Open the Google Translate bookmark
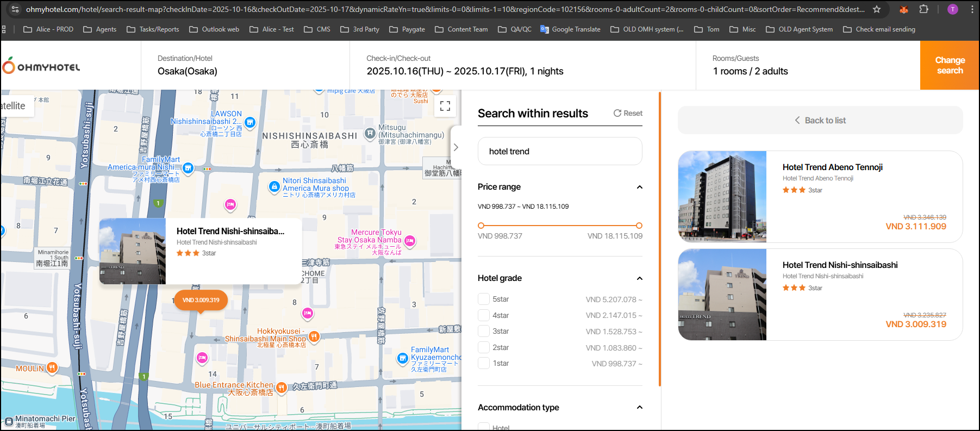 coord(570,29)
